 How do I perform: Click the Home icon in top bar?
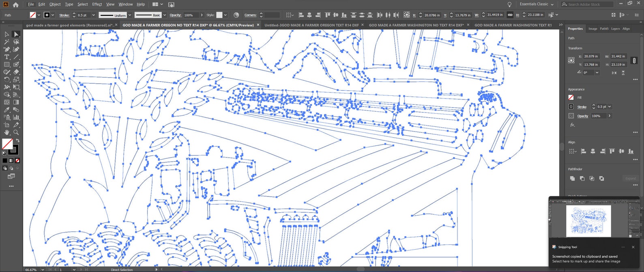(16, 4)
